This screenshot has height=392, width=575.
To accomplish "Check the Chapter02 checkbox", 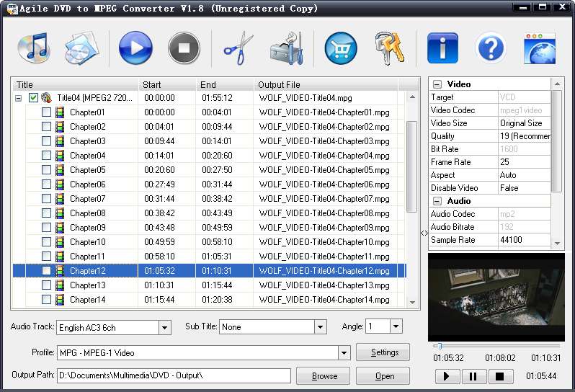I will click(x=46, y=127).
